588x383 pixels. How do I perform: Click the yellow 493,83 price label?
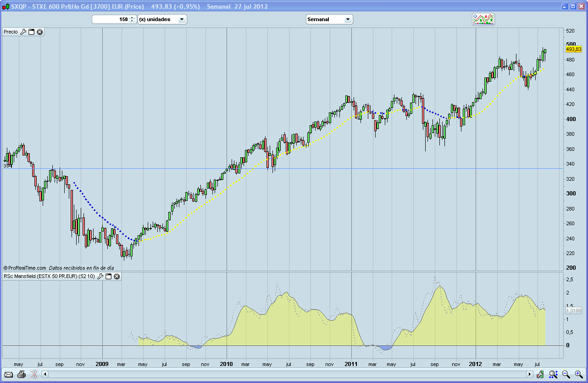573,49
